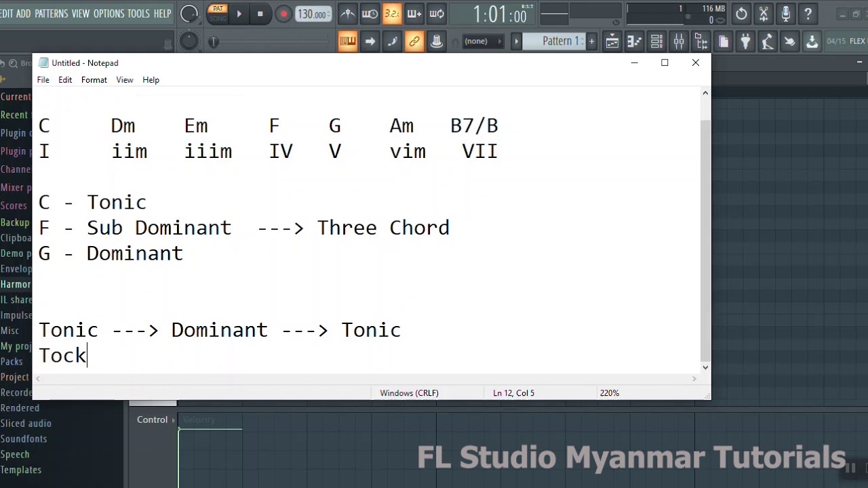Open Notepad Help menu
Viewport: 868px width, 488px height.
(151, 80)
